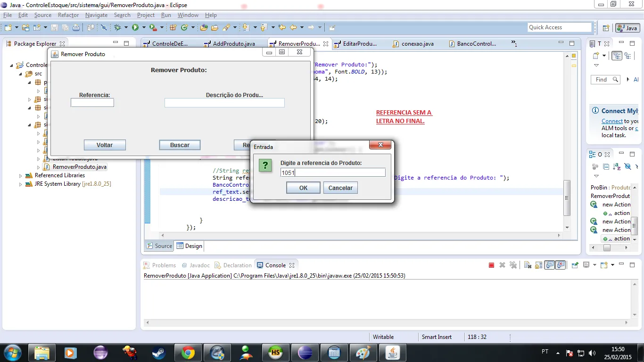Toggle Categorized view in Task List
The image size is (644, 362).
coord(616,56)
